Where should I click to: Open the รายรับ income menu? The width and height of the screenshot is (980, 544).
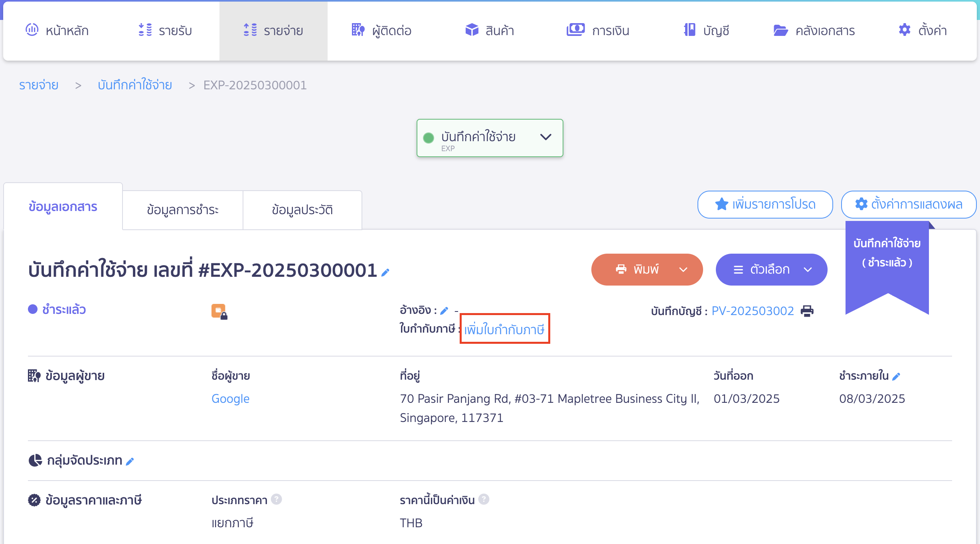click(165, 30)
